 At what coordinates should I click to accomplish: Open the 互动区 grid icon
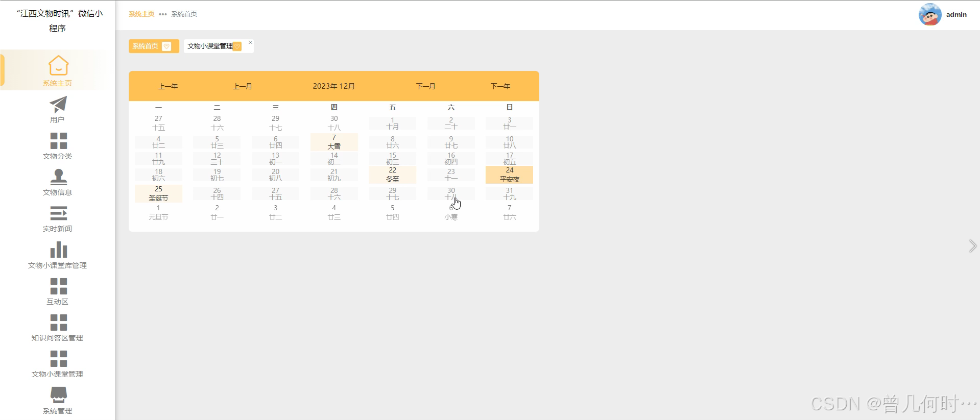(58, 286)
